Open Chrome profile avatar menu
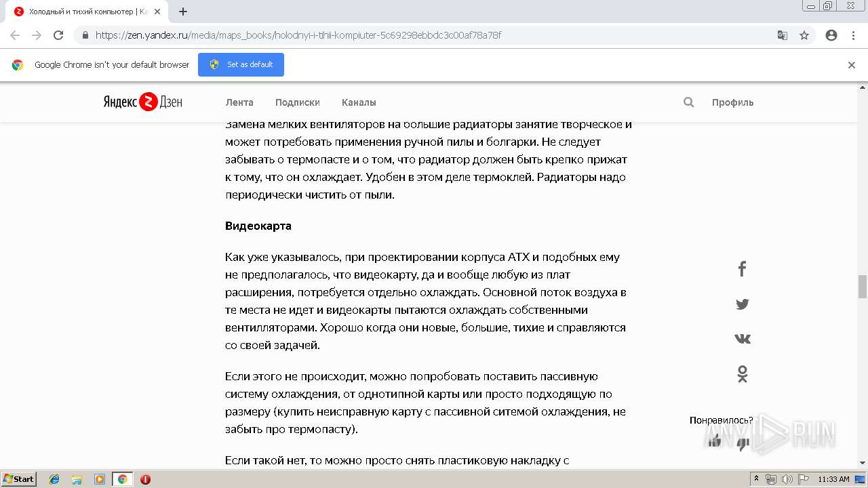Viewport: 868px width, 488px height. tap(831, 35)
